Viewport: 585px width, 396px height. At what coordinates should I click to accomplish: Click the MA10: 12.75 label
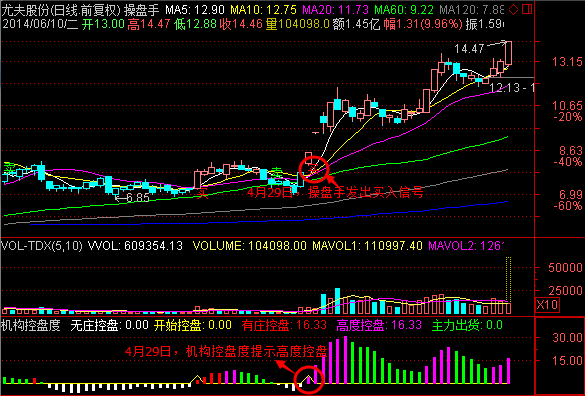[264, 10]
